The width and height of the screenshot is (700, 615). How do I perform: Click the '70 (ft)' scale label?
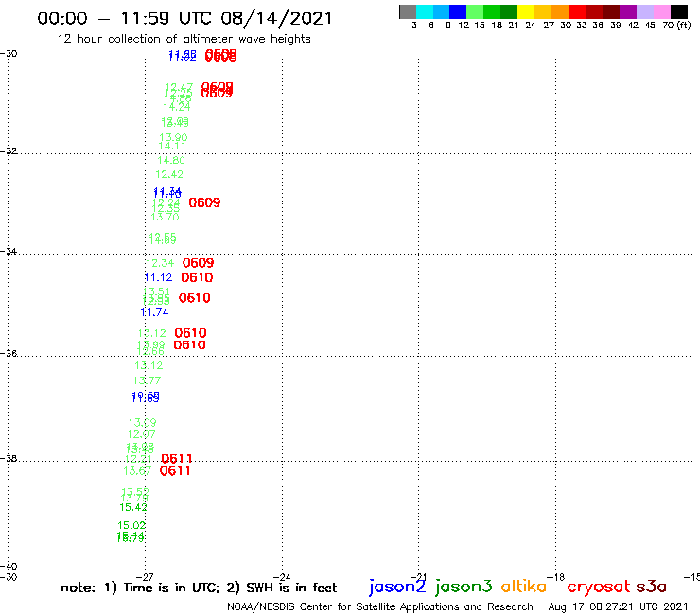(676, 26)
